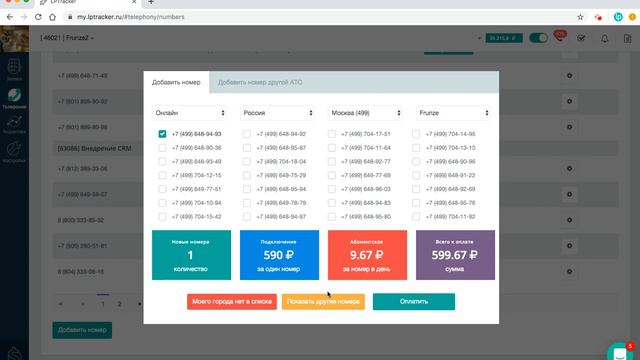Click the red browser extension icon
Viewport: 640px width, 360px height.
point(598,17)
